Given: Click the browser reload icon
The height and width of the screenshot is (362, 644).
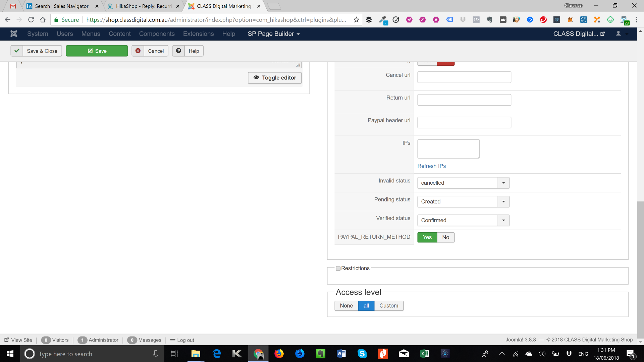Looking at the screenshot, I should pos(31,20).
